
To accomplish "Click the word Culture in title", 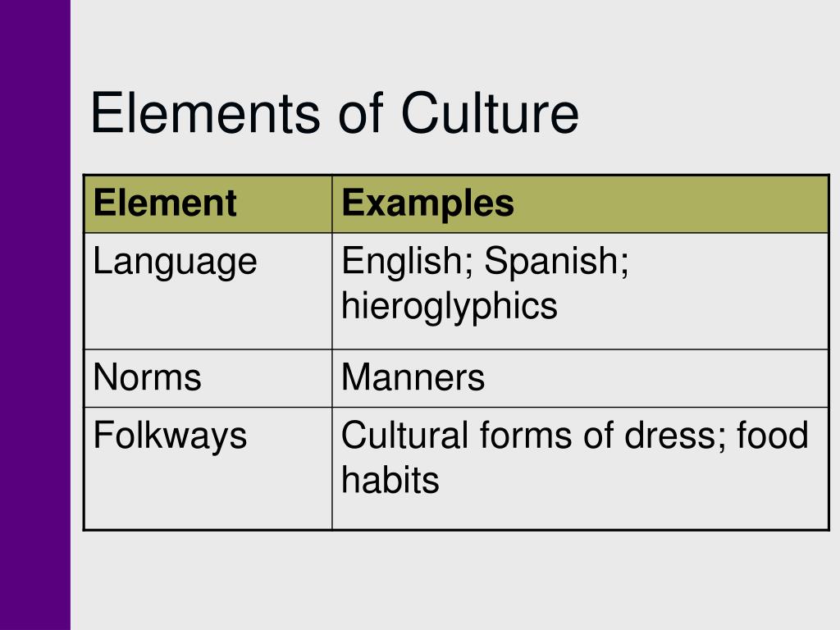I will click(x=490, y=113).
